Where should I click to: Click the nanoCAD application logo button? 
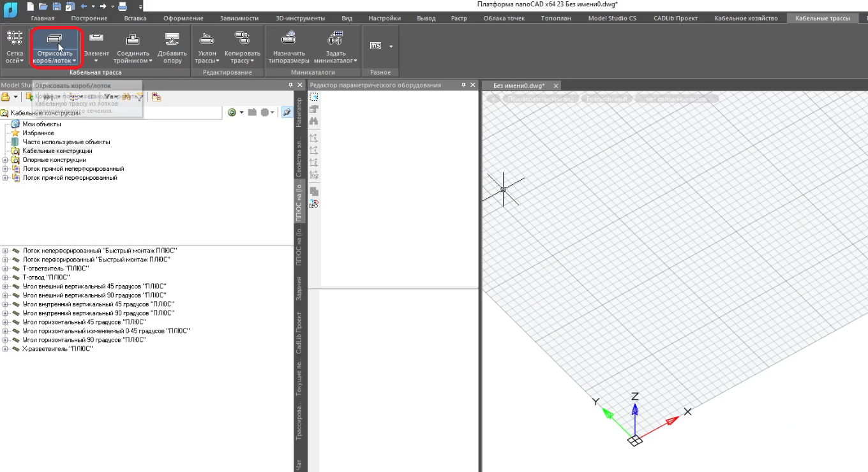(11, 10)
